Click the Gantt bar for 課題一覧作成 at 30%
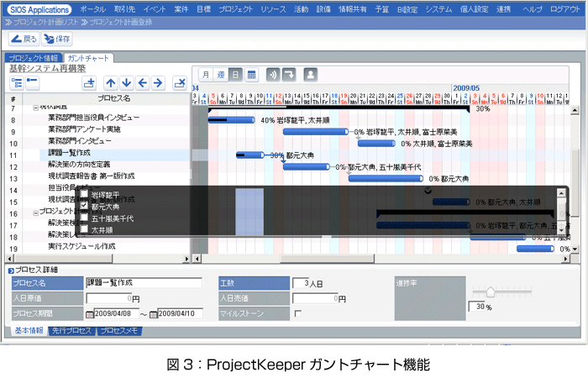The height and width of the screenshot is (378, 588). click(x=250, y=155)
